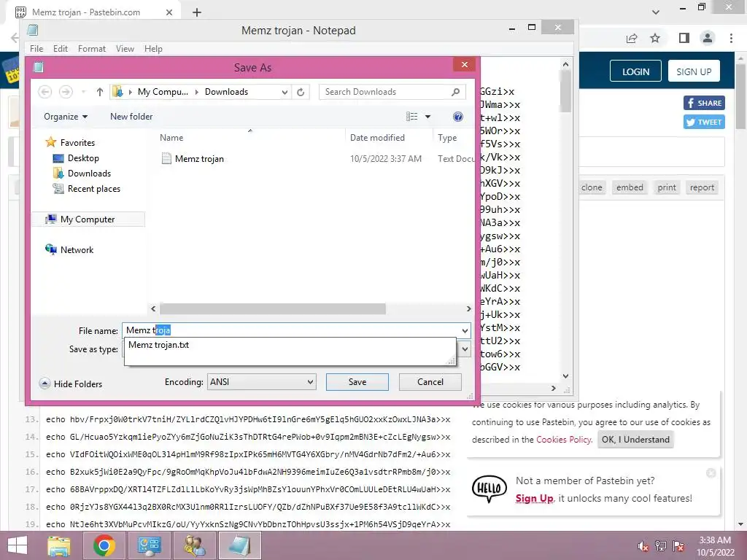This screenshot has height=560, width=747.
Task: Click the Cancel button in Save As
Action: [x=430, y=382]
